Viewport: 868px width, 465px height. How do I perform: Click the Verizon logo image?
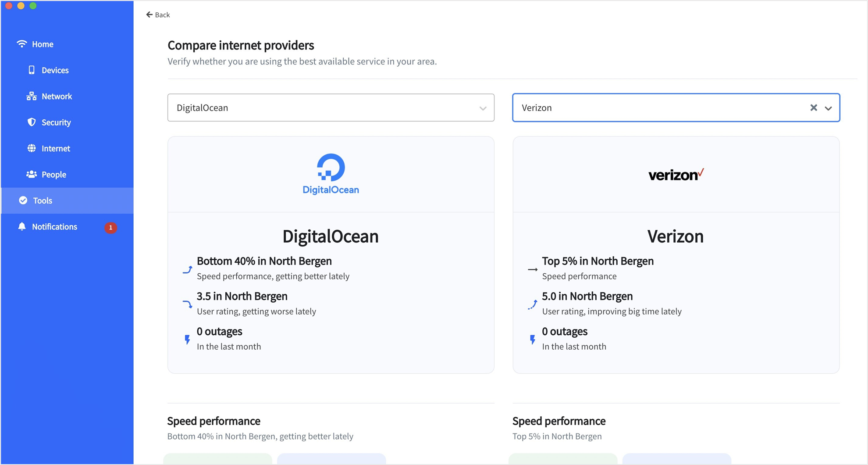(x=676, y=175)
